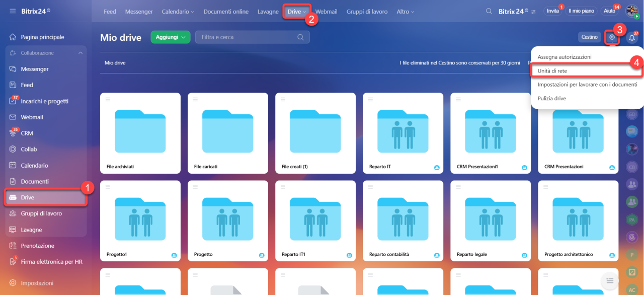Open the Progetto folder
The height and width of the screenshot is (295, 644).
[228, 221]
